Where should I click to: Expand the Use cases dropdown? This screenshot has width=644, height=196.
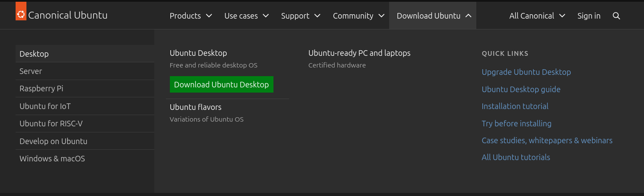point(246,16)
